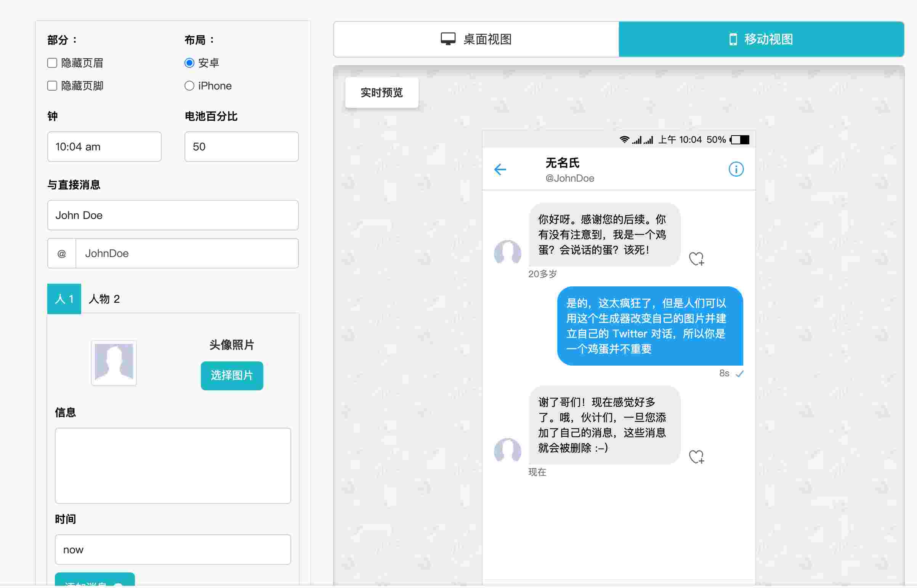The image size is (917, 588).
Task: Open the 人物 2 tab
Action: pyautogui.click(x=104, y=299)
